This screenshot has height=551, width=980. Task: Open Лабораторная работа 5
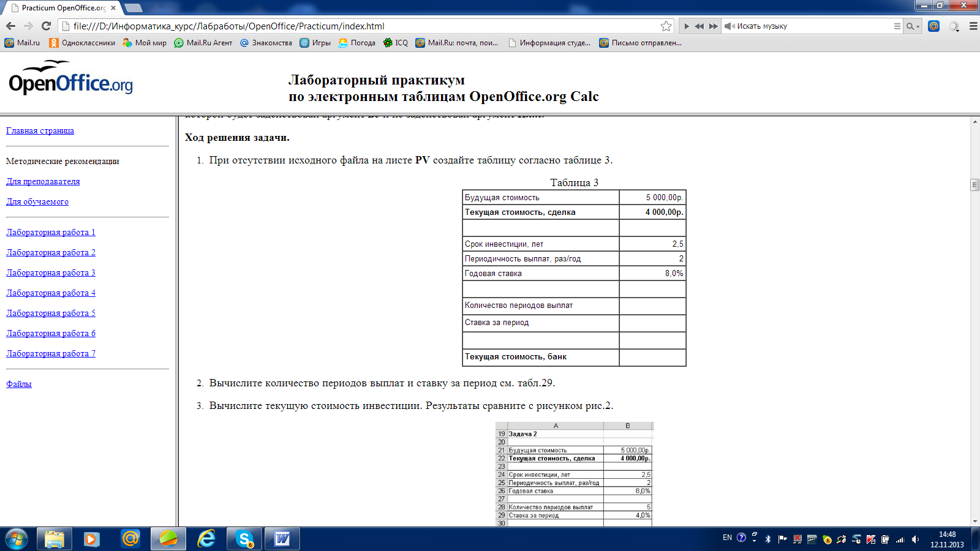(x=51, y=313)
